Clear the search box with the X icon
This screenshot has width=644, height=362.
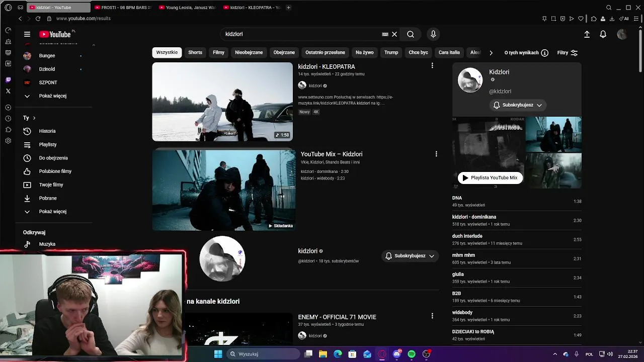(x=394, y=34)
